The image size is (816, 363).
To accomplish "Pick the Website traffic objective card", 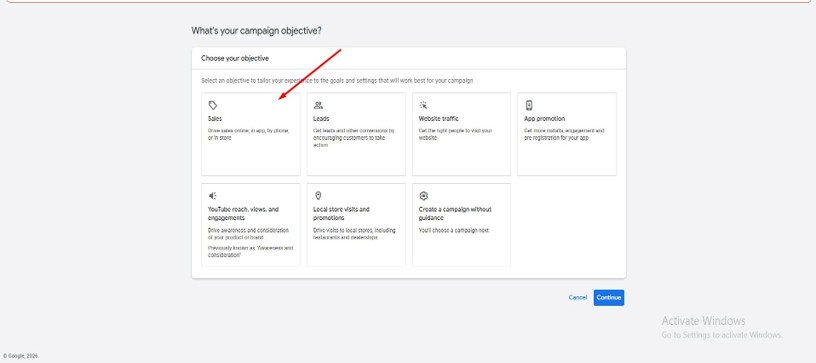I will (x=462, y=134).
